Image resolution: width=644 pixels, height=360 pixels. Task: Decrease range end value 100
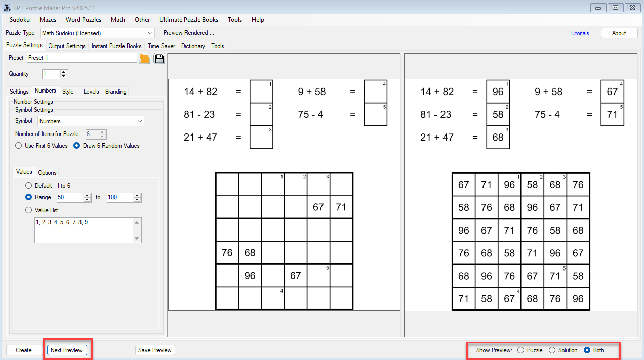137,200
